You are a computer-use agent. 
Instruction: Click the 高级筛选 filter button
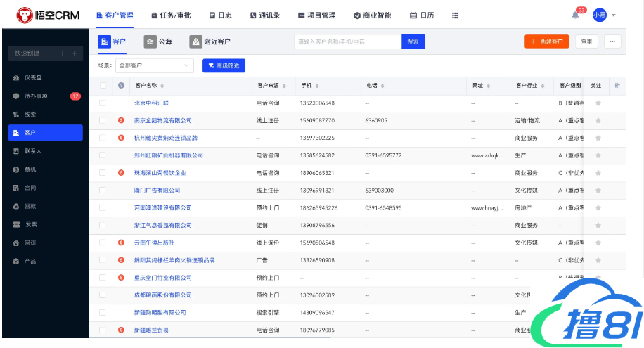tap(224, 65)
